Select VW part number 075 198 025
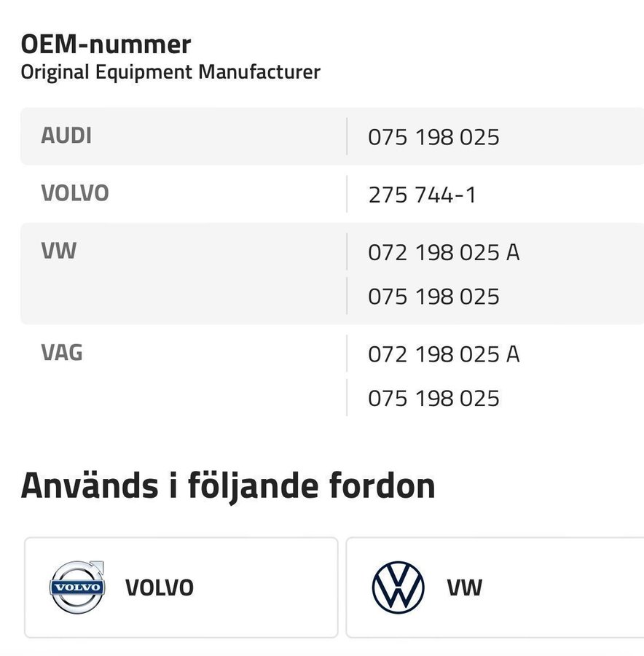Screen dimensions: 644x656 click(x=433, y=297)
